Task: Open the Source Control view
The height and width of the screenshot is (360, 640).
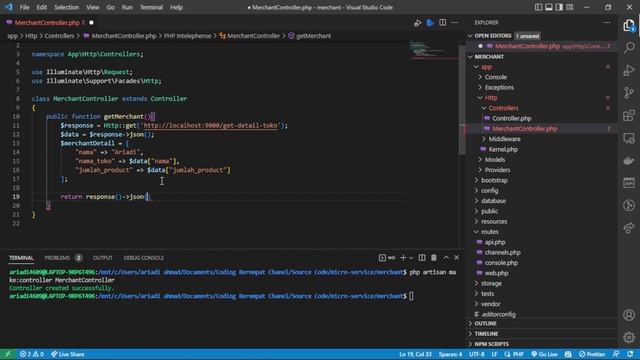Action: 629,93
